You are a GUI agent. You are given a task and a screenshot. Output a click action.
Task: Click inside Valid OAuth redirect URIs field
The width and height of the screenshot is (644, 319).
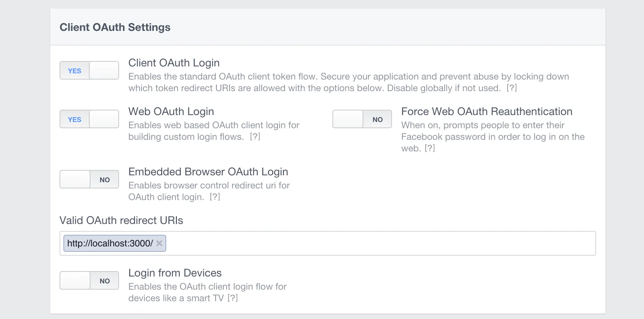[x=379, y=243]
